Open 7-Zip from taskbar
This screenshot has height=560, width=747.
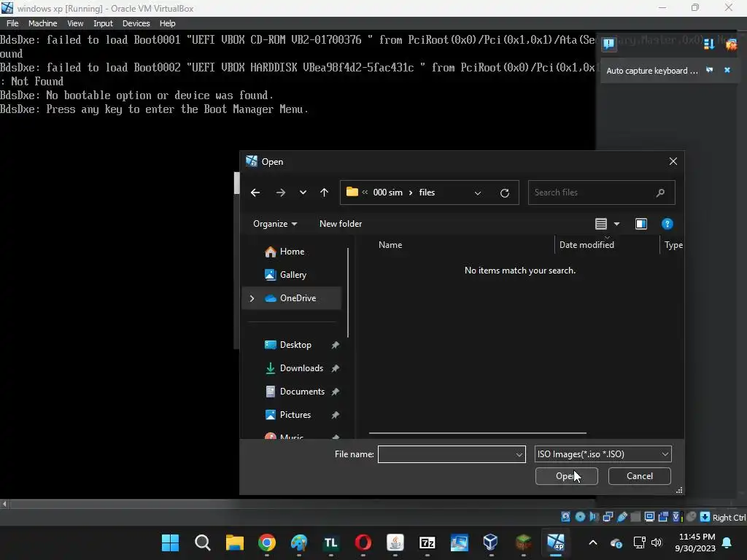427,542
